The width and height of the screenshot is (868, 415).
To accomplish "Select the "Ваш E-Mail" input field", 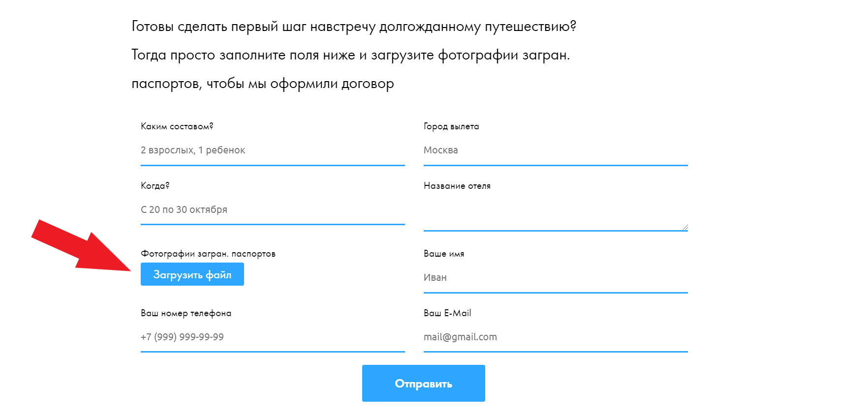I will point(555,337).
